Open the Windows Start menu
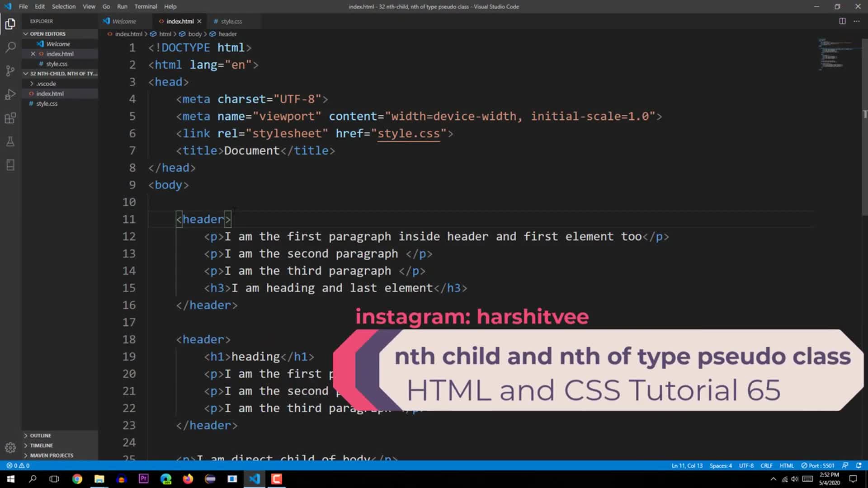The image size is (868, 488). [10, 479]
